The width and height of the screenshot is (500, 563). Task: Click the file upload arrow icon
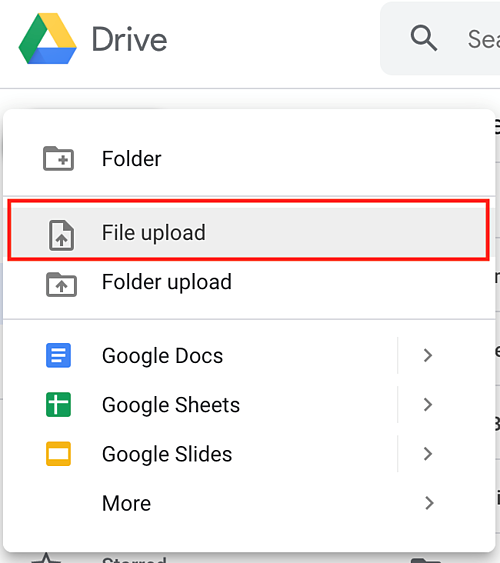point(61,235)
